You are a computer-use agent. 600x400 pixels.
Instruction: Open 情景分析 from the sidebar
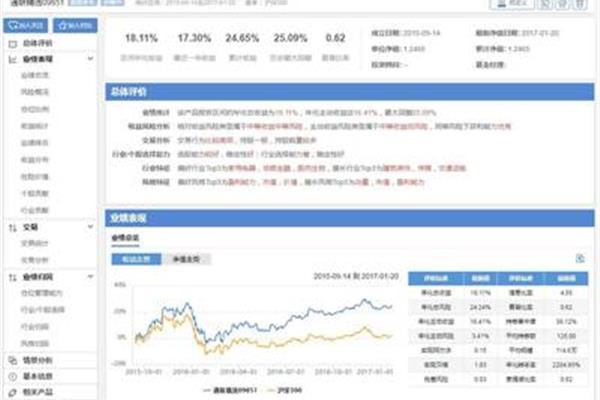[x=38, y=360]
